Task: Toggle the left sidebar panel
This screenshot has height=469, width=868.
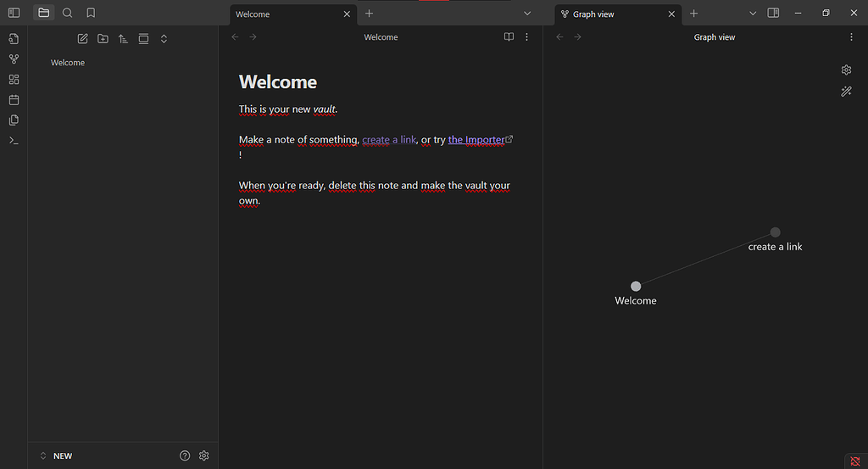Action: coord(14,13)
